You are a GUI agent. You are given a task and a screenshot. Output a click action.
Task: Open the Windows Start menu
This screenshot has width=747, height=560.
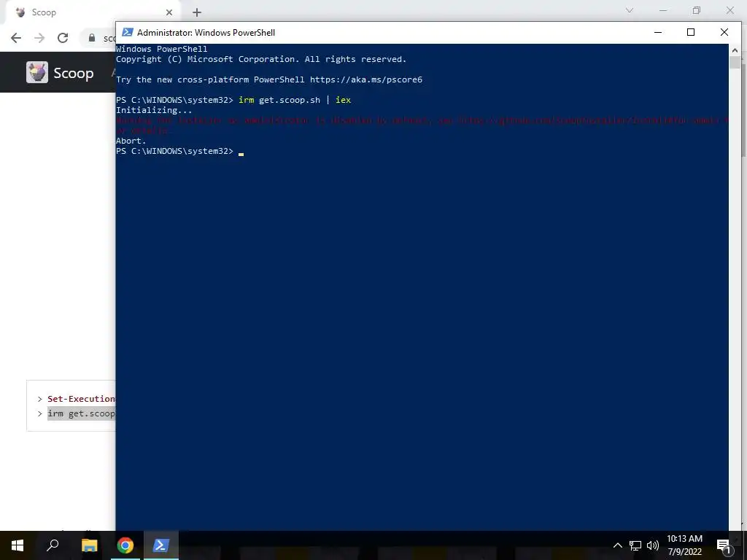(18, 545)
